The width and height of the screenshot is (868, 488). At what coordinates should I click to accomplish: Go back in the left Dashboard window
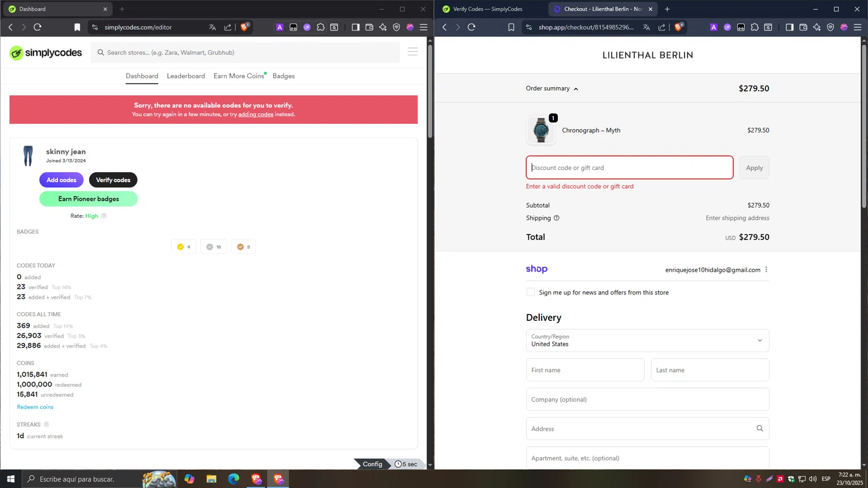coord(10,27)
